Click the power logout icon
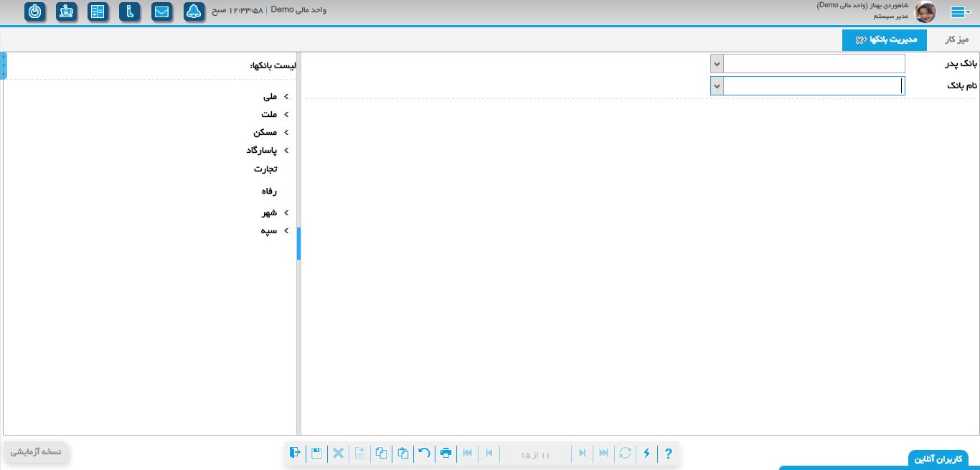The height and width of the screenshot is (470, 980). coord(34,11)
